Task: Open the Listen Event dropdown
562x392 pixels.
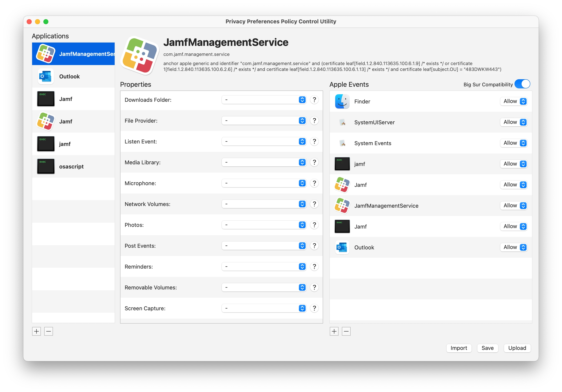Action: pos(264,141)
